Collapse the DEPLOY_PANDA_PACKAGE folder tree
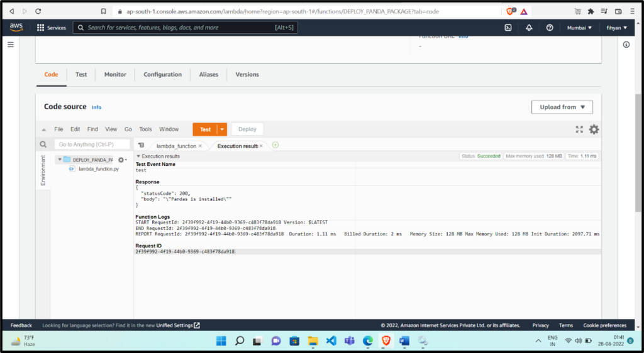The height and width of the screenshot is (353, 644). 60,160
